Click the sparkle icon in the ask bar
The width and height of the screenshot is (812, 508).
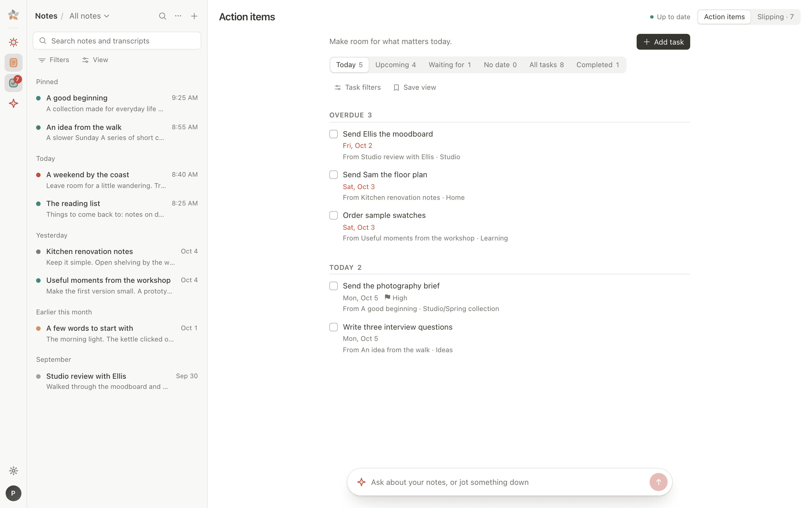361,482
